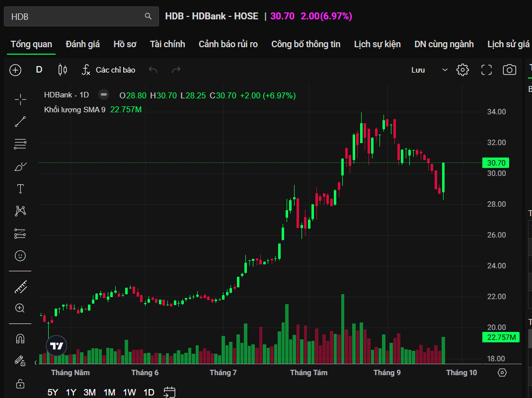This screenshot has height=398, width=532.
Task: Toggle stay in drawing mode pencil-lock
Action: tap(20, 361)
